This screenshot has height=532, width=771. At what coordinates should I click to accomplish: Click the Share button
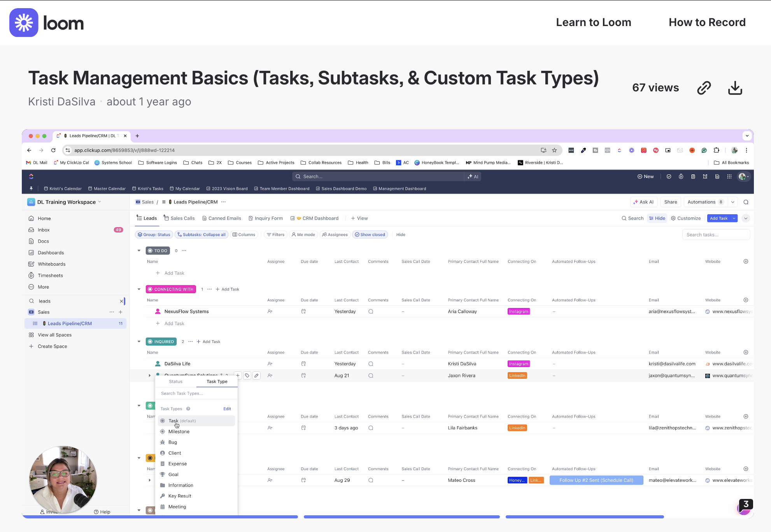[670, 202]
